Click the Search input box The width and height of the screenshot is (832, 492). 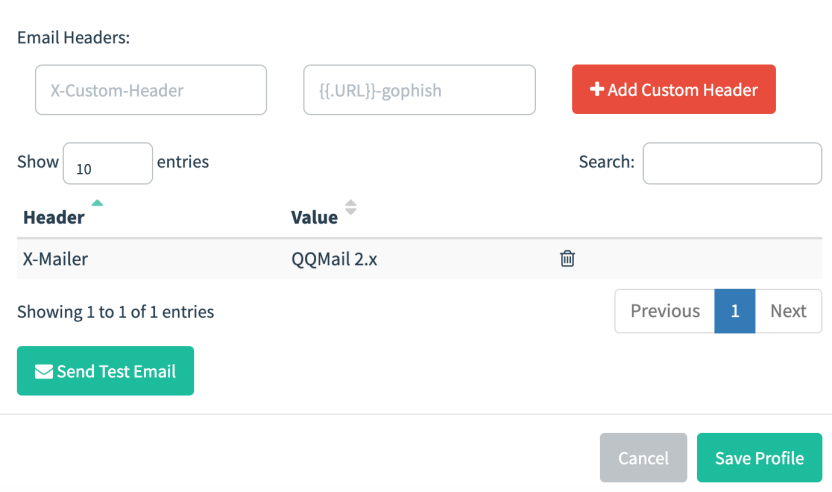point(732,163)
